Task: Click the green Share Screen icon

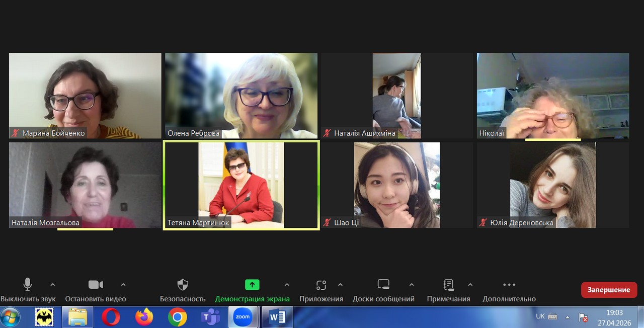Action: 252,285
